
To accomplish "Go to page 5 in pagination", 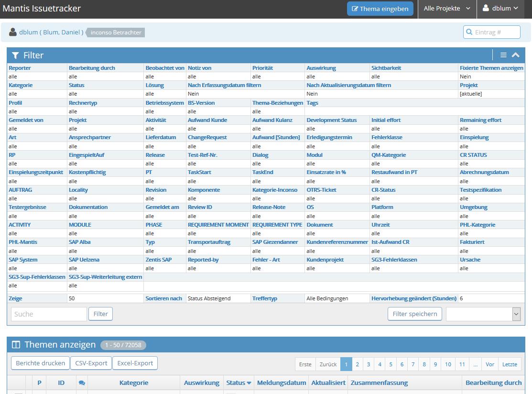I will click(391, 364).
